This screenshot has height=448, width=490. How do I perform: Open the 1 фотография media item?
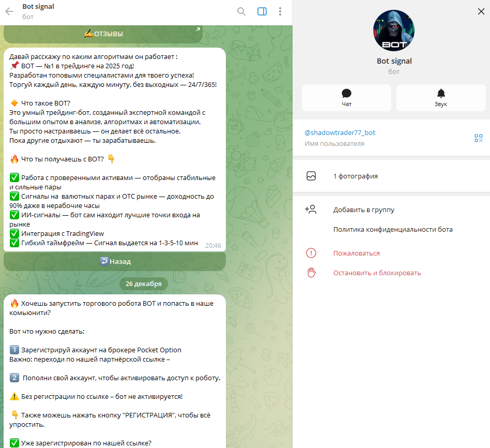(391, 176)
